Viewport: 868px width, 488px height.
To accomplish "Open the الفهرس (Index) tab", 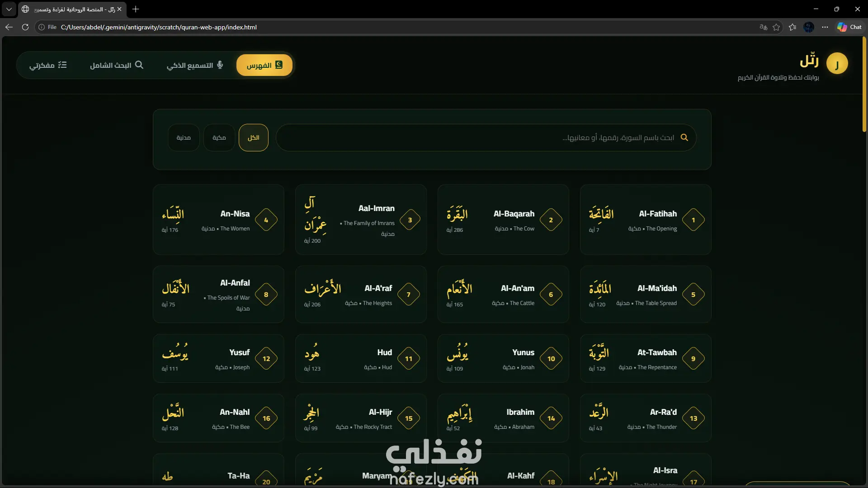I will (264, 66).
